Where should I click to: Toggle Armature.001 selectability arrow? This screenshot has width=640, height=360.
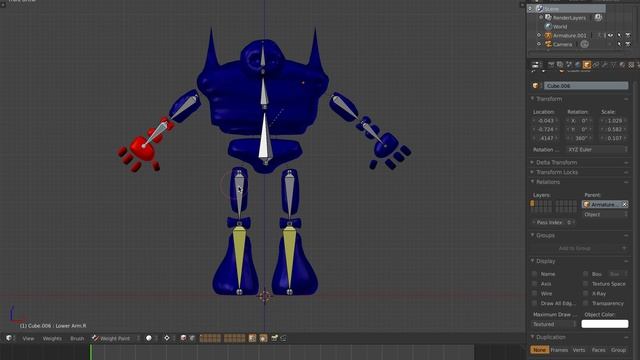[619, 36]
